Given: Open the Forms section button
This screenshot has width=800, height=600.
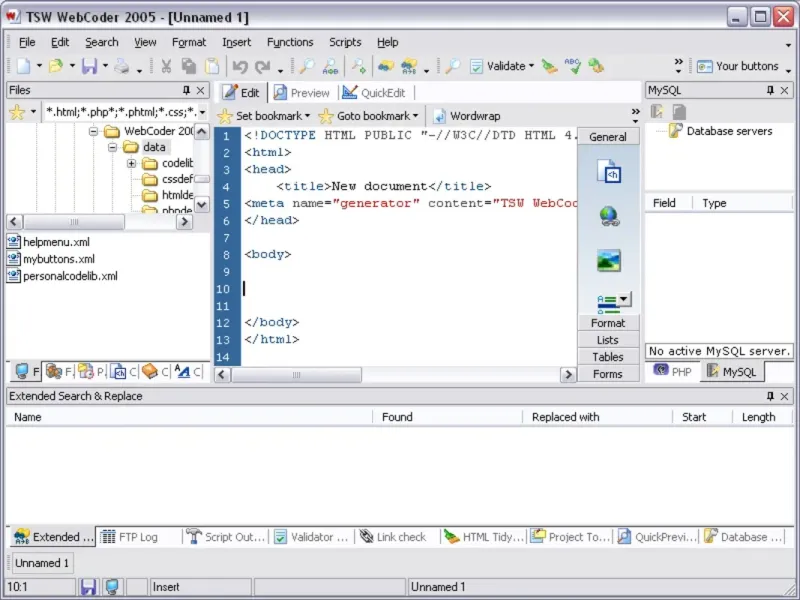Looking at the screenshot, I should [608, 374].
